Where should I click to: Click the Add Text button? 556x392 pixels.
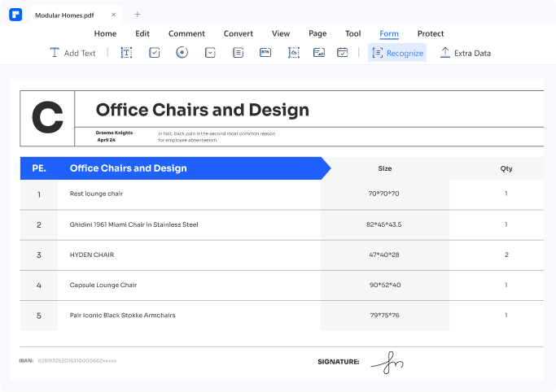click(72, 53)
